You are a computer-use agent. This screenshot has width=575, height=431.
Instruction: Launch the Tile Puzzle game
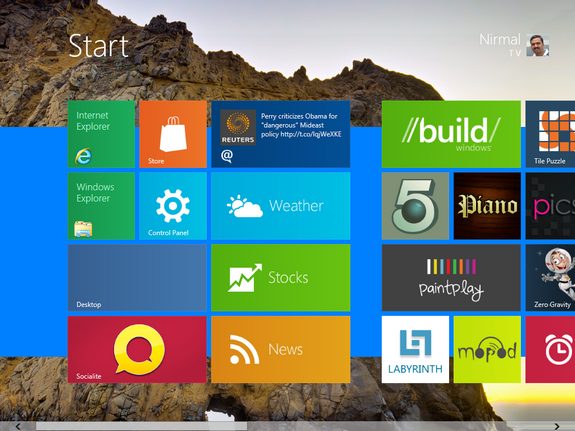click(x=550, y=134)
